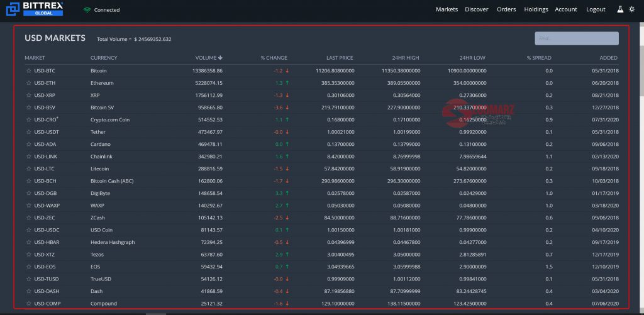644x315 pixels.
Task: Click the Logout link
Action: pos(596,9)
